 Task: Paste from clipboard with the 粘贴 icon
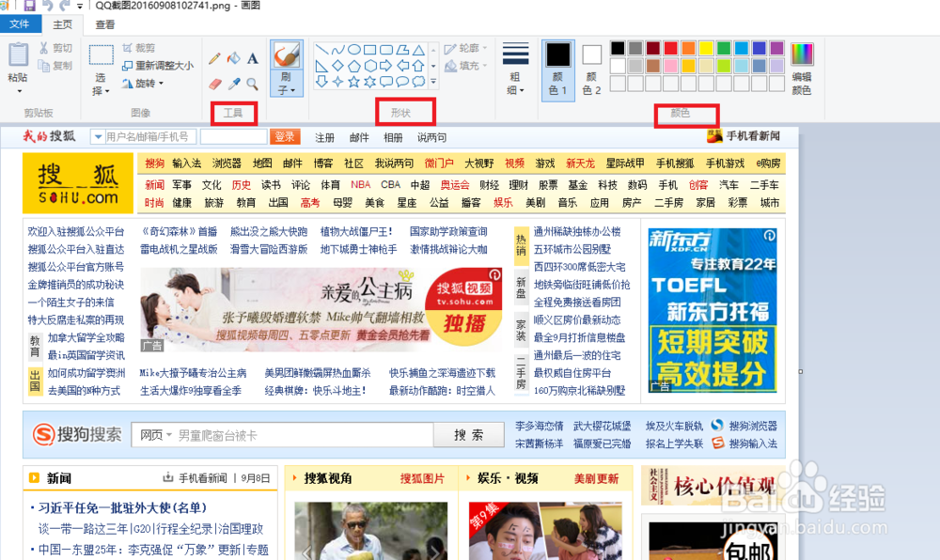point(17,55)
